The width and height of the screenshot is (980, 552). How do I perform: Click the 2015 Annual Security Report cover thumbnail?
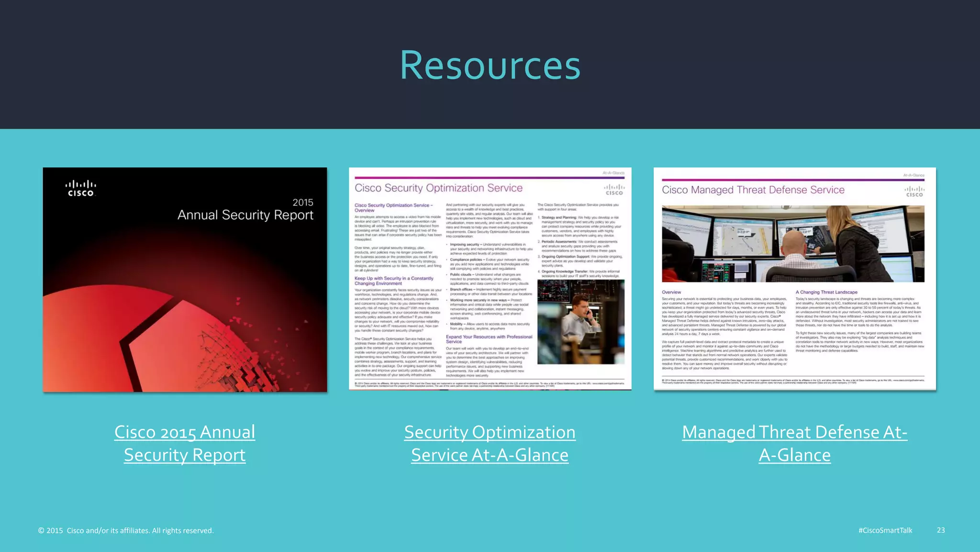tap(185, 280)
